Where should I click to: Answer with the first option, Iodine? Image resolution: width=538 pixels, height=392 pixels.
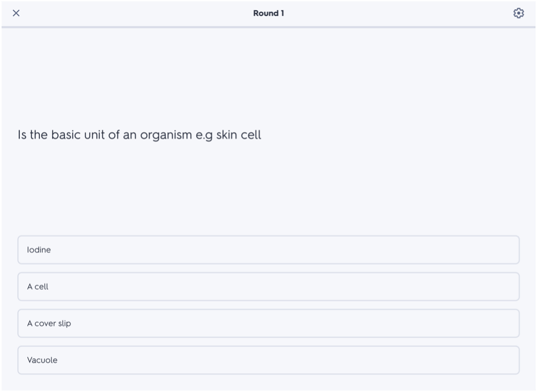coord(268,250)
